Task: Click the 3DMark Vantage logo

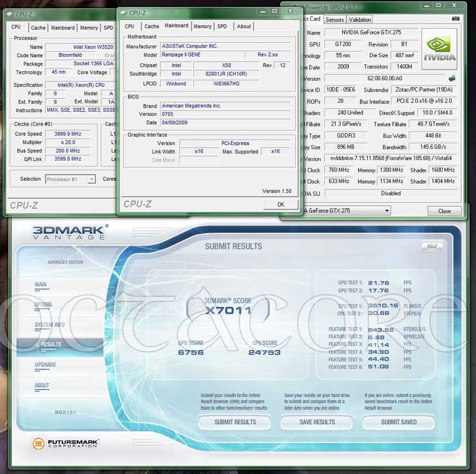Action: click(x=70, y=232)
